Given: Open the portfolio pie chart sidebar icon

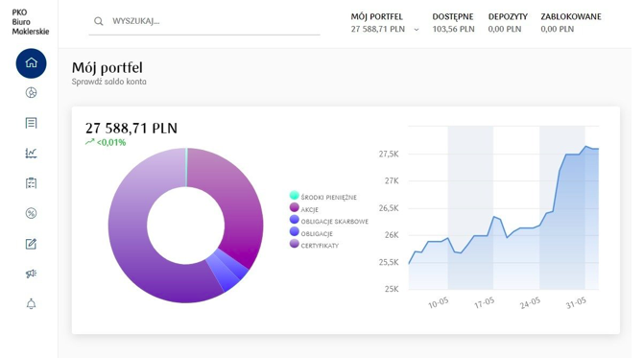Looking at the screenshot, I should [32, 93].
